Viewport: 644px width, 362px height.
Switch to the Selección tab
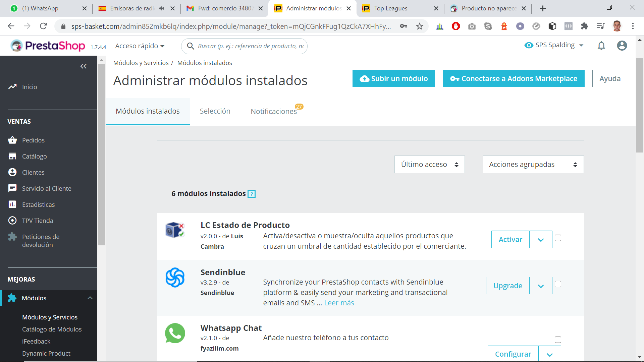point(215,111)
